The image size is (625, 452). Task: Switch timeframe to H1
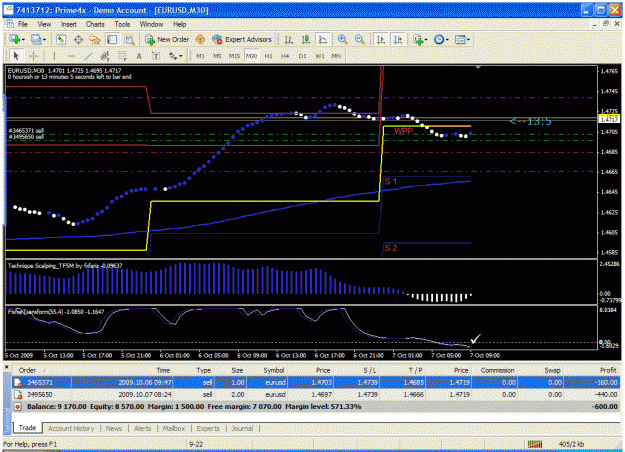[268, 56]
